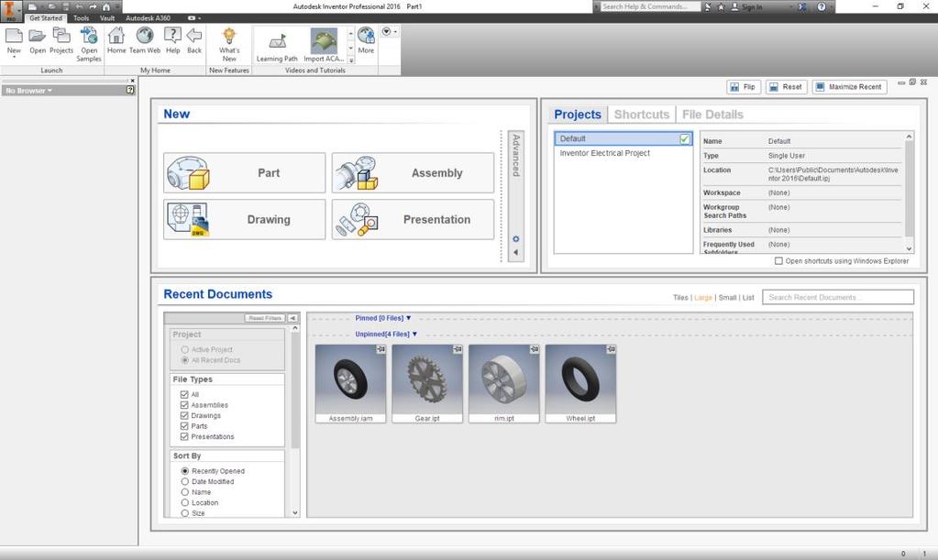Click the Inventor application logo button
The width and height of the screenshot is (938, 560).
click(x=11, y=11)
